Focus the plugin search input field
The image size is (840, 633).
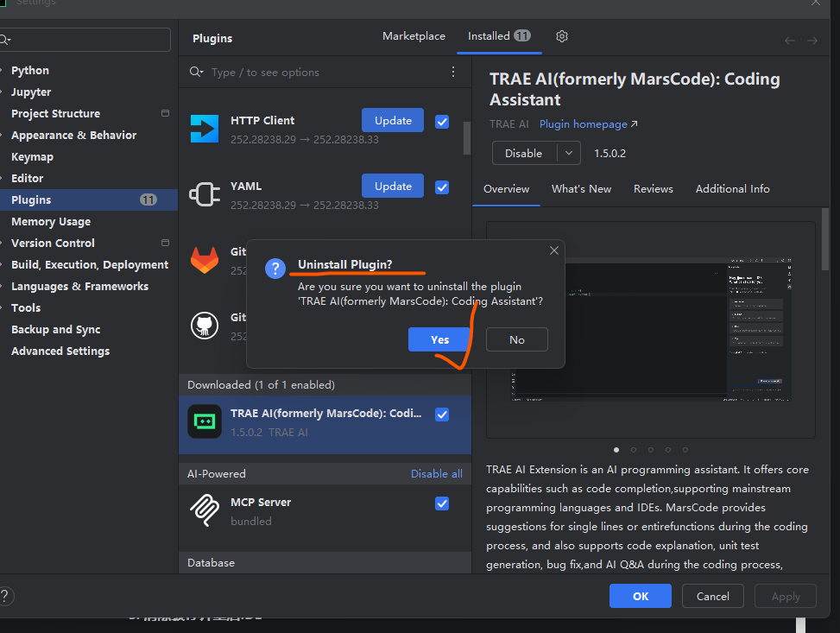pyautogui.click(x=327, y=72)
